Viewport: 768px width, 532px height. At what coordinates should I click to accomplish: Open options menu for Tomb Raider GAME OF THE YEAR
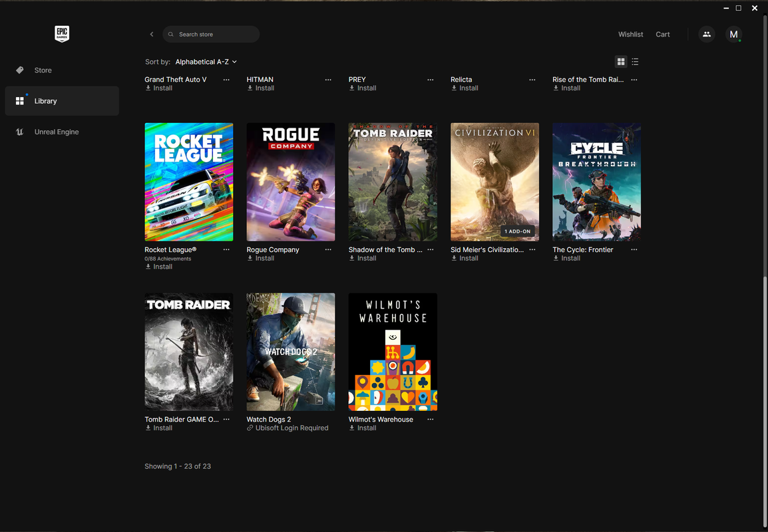pyautogui.click(x=226, y=420)
